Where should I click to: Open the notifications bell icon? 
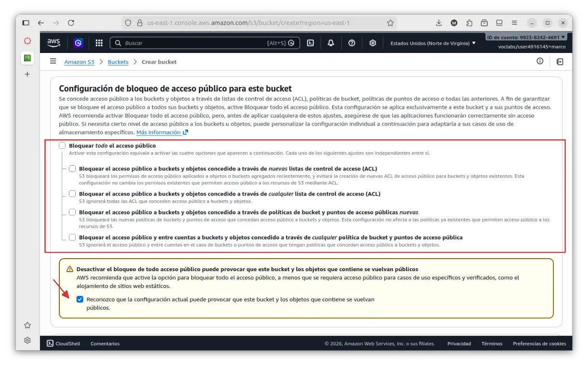point(331,43)
